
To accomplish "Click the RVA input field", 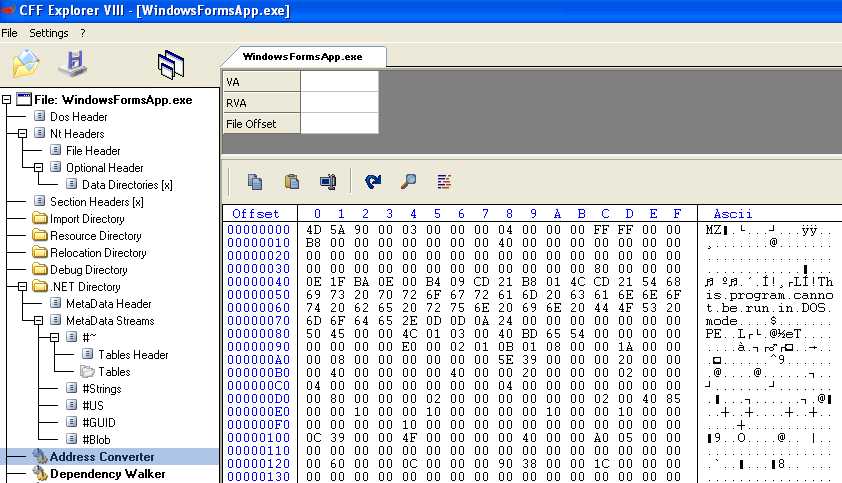I will pos(339,103).
